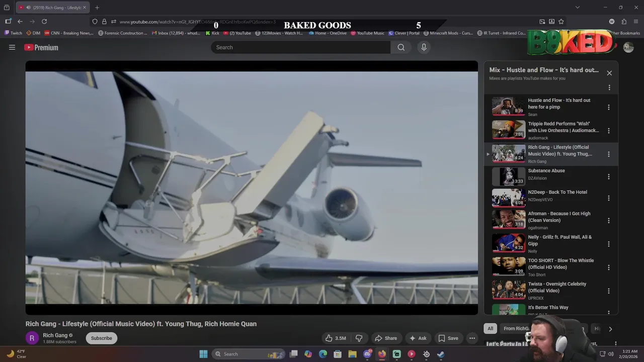Screen dimensions: 644x362
Task: Open the Rich Gang channel avatar
Action: click(x=32, y=338)
